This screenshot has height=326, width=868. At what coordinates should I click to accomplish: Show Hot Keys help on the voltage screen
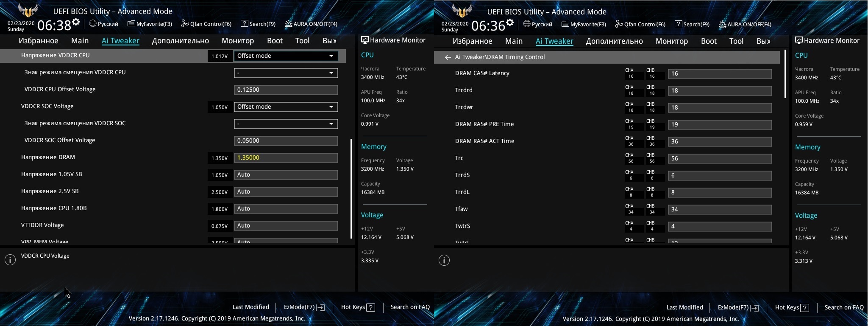point(358,307)
